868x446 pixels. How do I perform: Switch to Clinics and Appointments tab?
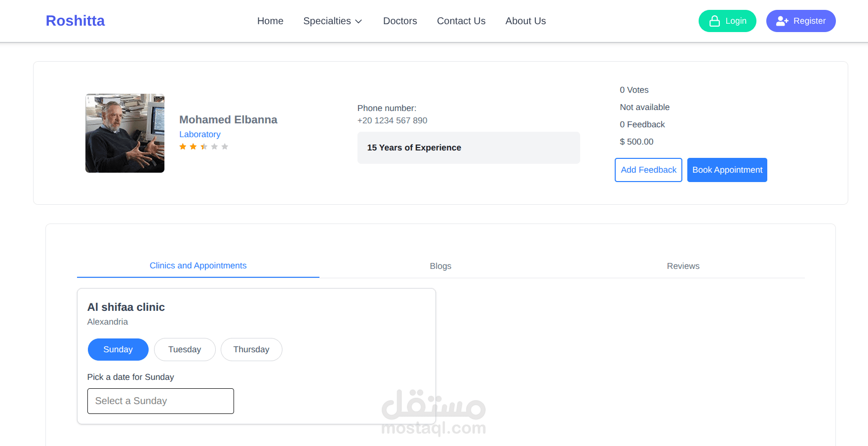pos(198,265)
